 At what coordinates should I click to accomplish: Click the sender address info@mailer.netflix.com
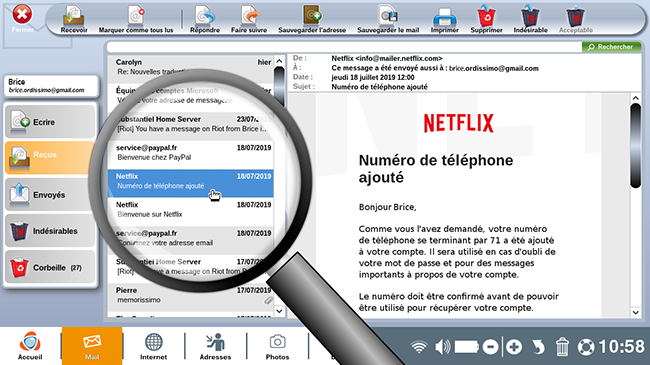[x=399, y=58]
